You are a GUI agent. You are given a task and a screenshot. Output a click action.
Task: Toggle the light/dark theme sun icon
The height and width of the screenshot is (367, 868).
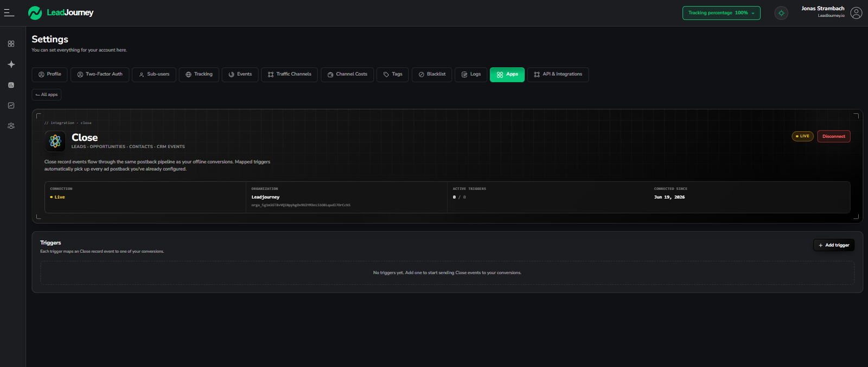click(x=781, y=13)
